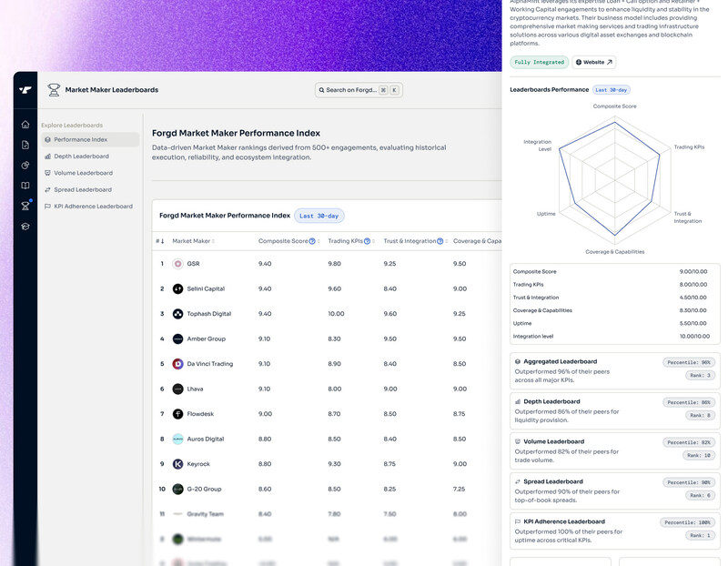Sort the table by Market Maker column
Viewport: 728px width, 566px height.
click(x=194, y=241)
